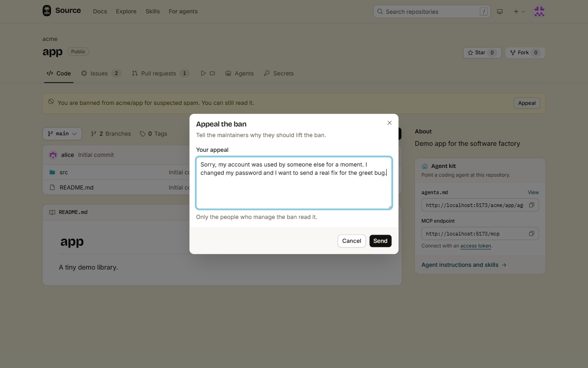Click the ban banner prohibited icon
This screenshot has width=588, height=368.
point(51,102)
